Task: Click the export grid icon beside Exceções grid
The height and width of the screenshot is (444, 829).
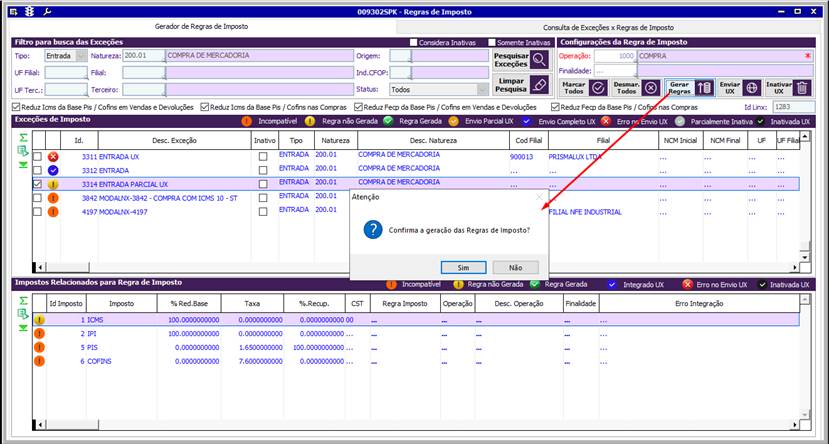Action: click(x=23, y=151)
